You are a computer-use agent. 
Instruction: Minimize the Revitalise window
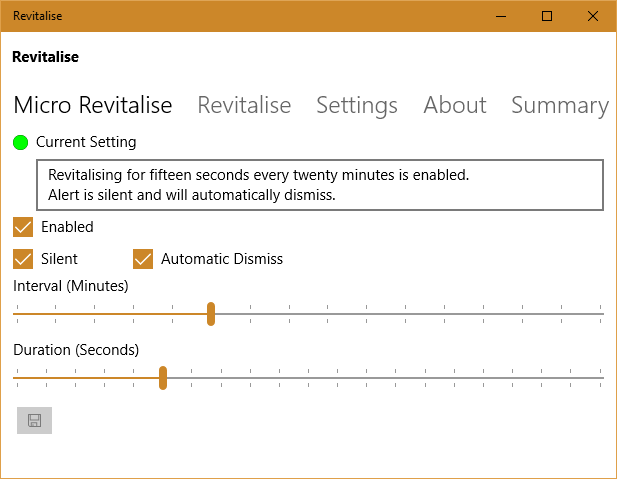coord(501,16)
